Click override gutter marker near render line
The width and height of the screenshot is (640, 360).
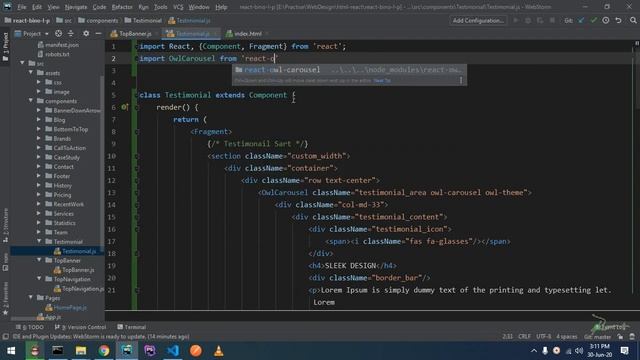point(124,107)
